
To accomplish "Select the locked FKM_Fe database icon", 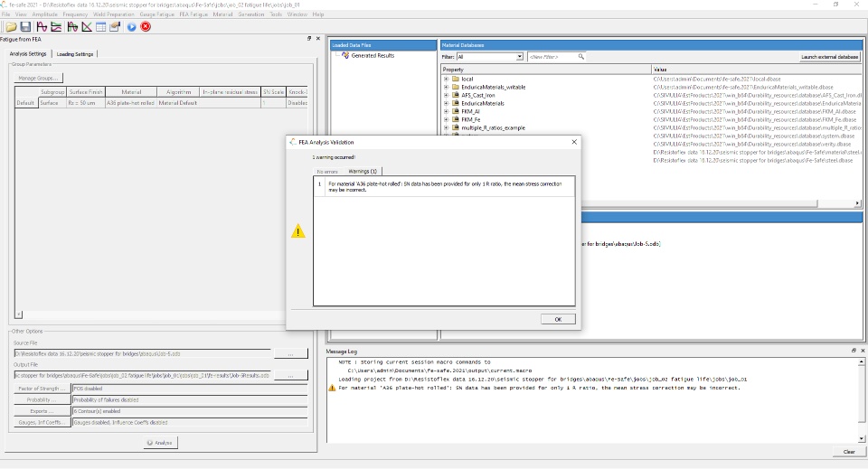I will click(x=456, y=119).
